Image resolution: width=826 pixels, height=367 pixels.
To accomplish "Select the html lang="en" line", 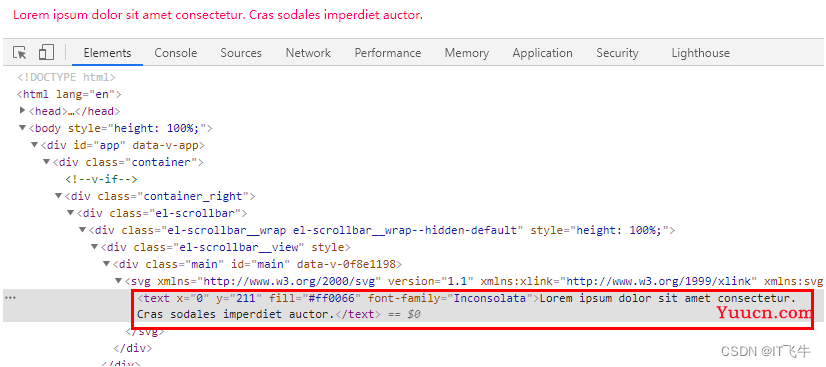I will tap(69, 94).
